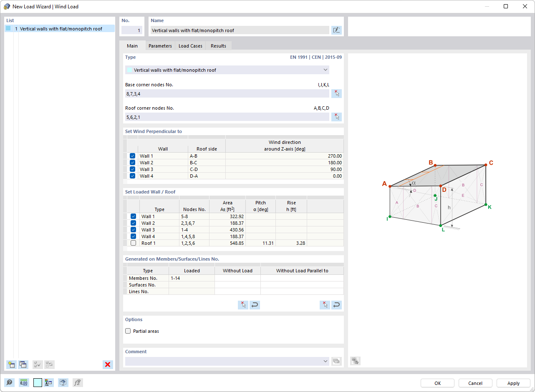Open the Load Cases tab

(x=190, y=46)
